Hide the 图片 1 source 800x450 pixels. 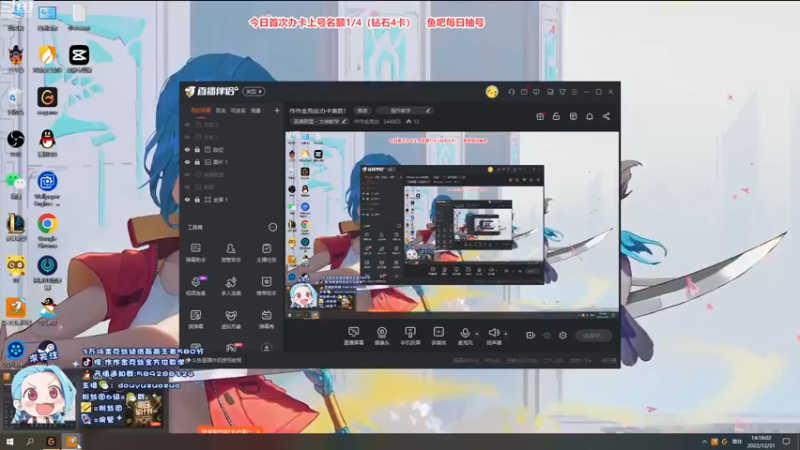point(187,162)
